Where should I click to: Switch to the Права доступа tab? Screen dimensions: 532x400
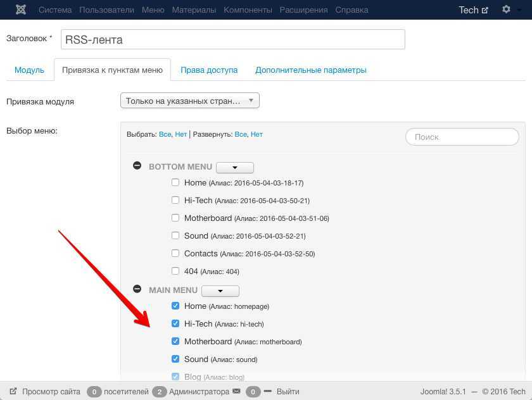(209, 70)
